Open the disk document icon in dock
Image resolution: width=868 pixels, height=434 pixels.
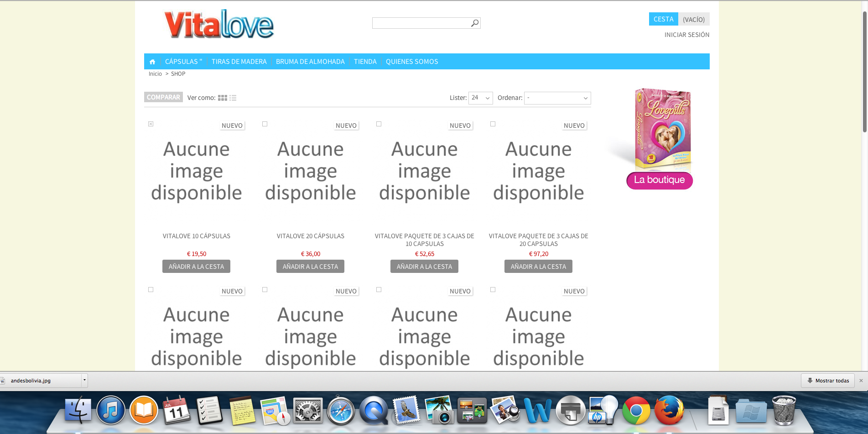[718, 410]
